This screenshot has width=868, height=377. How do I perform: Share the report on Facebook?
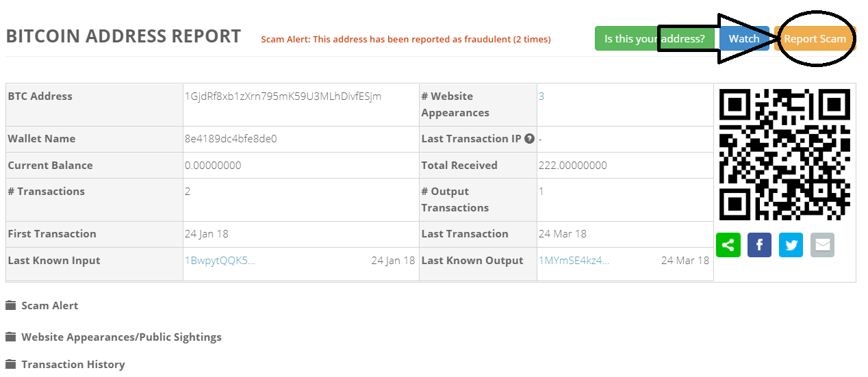coord(760,245)
